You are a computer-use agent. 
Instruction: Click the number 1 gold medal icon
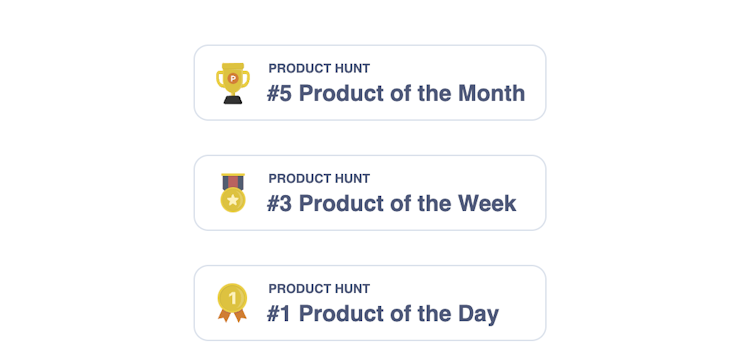pyautogui.click(x=232, y=303)
